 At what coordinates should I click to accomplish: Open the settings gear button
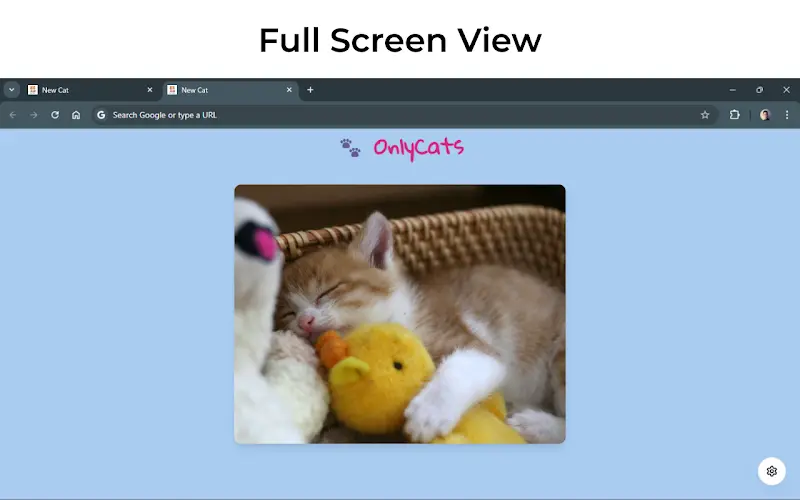pyautogui.click(x=772, y=471)
